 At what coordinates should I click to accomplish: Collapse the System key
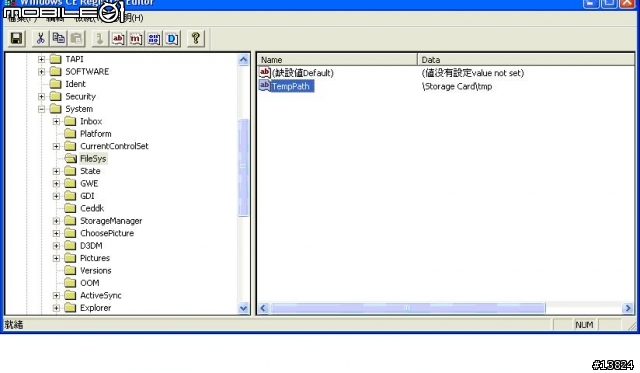[x=41, y=109]
